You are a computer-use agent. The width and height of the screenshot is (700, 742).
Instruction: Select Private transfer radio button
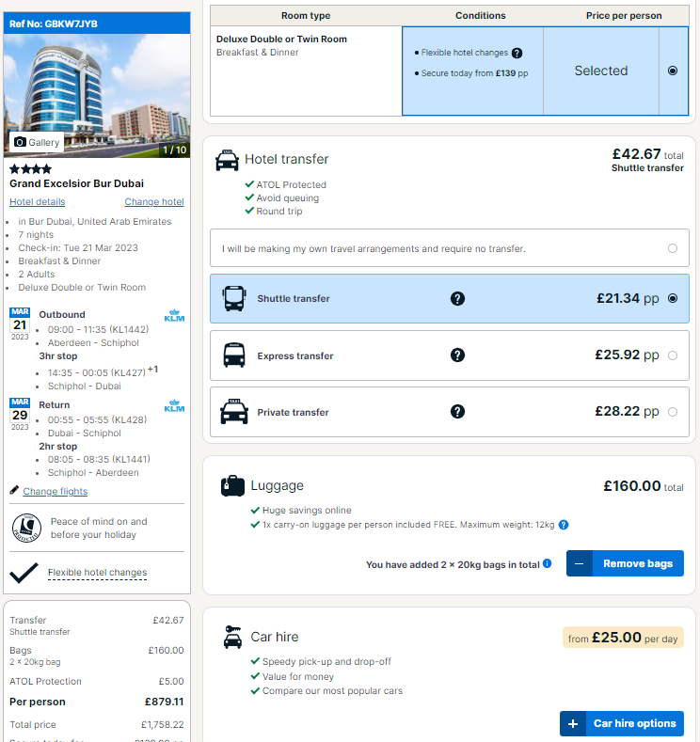(672, 412)
